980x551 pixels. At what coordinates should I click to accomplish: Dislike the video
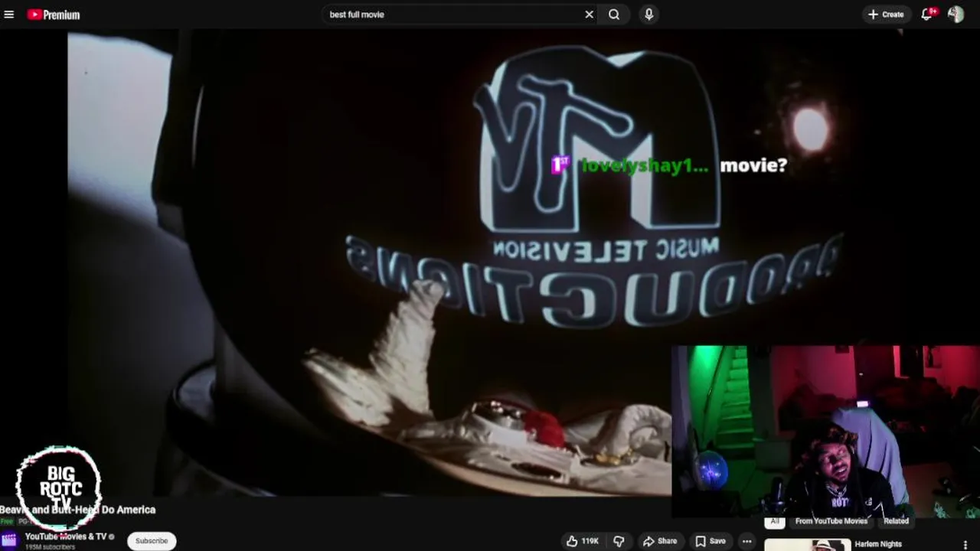click(x=619, y=541)
